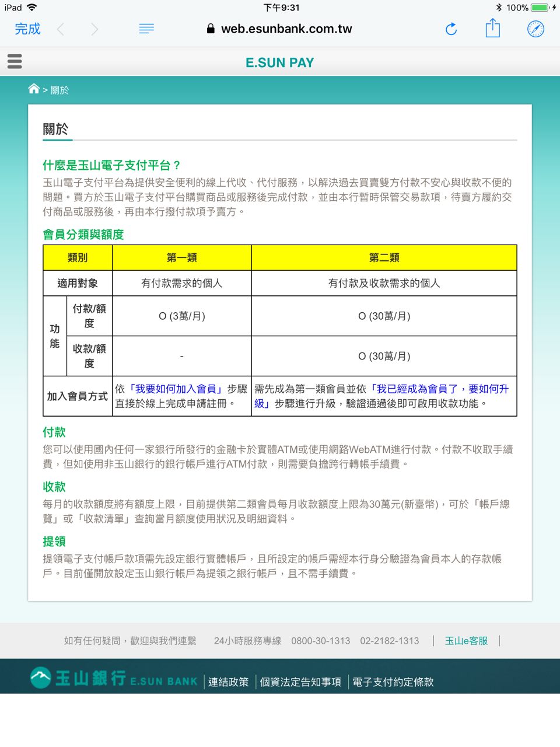Tap the home breadcrumb icon

click(34, 89)
